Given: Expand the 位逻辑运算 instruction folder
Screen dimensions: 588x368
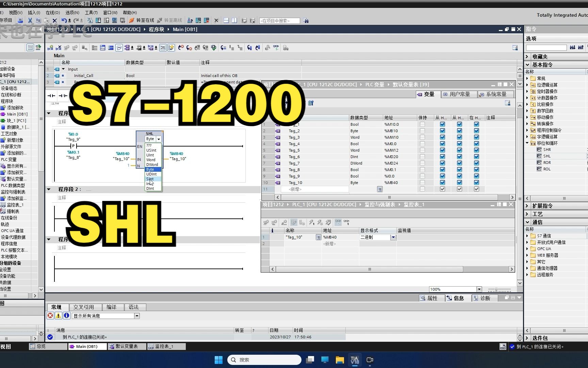Looking at the screenshot, I should tap(527, 85).
